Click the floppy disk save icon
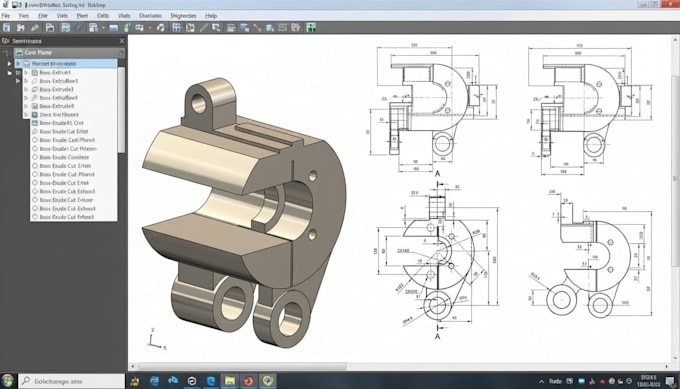Screen dimensions: 680x389 65,28
